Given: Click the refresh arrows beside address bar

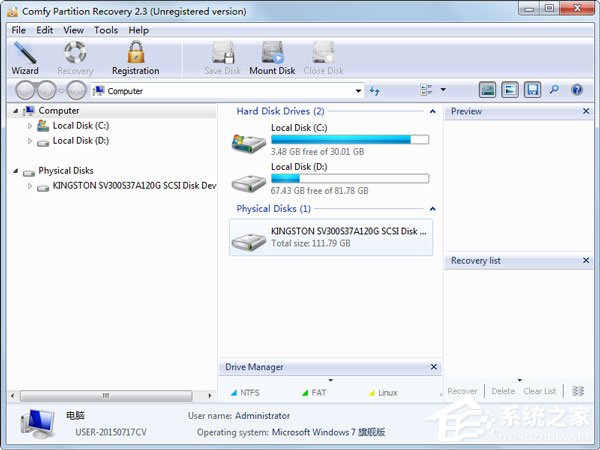Looking at the screenshot, I should click(375, 91).
